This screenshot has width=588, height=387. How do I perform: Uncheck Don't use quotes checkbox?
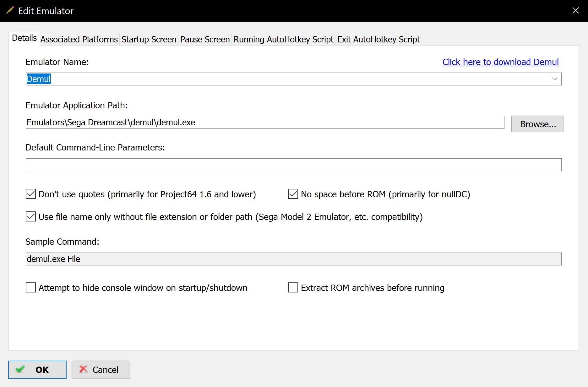[31, 194]
